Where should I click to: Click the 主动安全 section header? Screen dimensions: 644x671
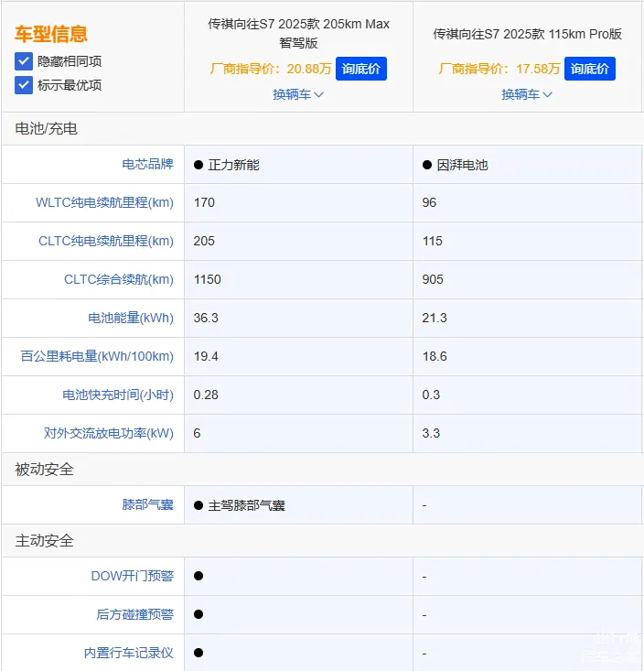45,541
